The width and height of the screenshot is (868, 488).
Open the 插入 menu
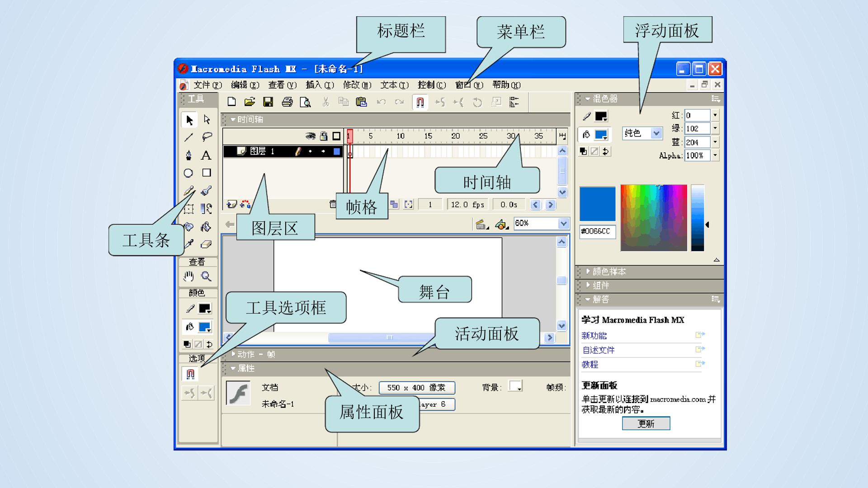[320, 85]
